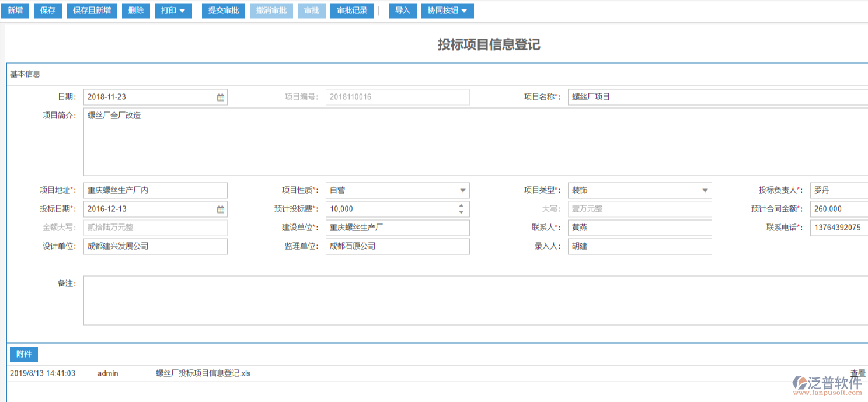
Task: Open the 日期 calendar picker
Action: [220, 97]
